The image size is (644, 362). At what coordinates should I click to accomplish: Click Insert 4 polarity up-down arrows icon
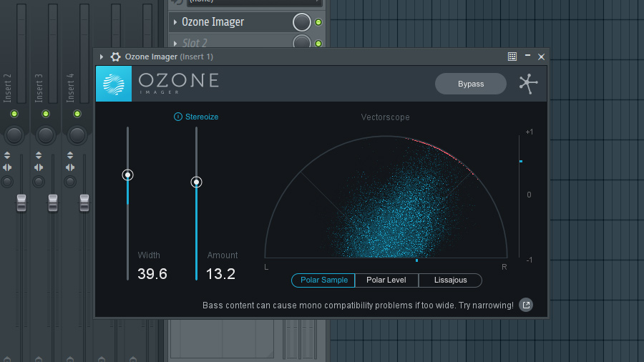70,155
